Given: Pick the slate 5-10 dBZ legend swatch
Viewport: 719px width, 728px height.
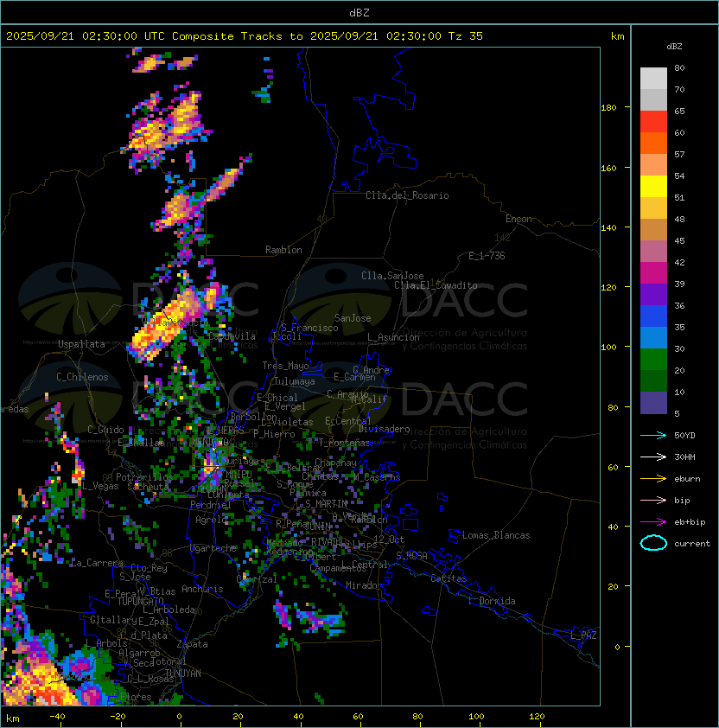Looking at the screenshot, I should 653,403.
